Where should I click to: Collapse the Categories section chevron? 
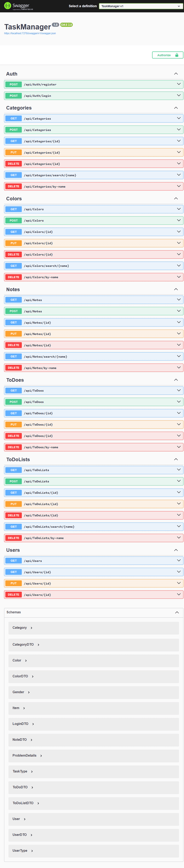tap(176, 108)
